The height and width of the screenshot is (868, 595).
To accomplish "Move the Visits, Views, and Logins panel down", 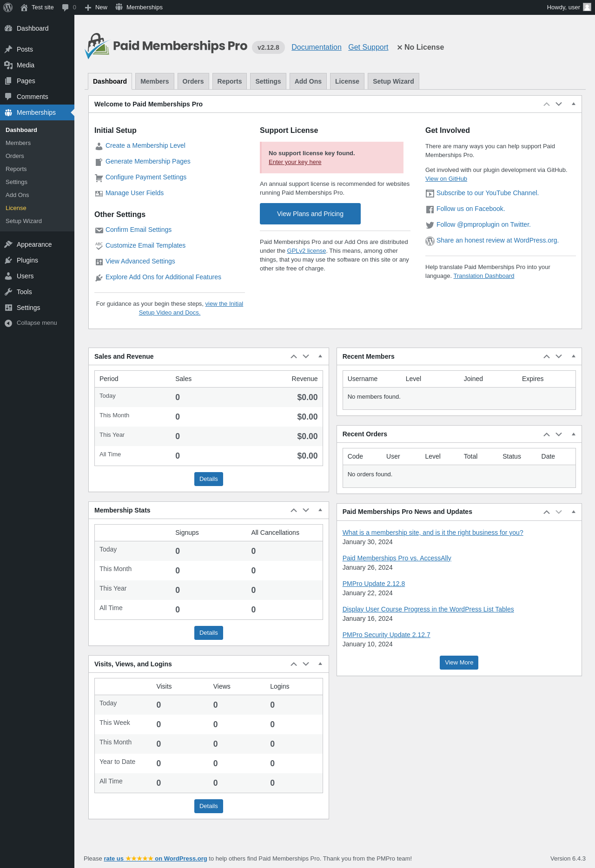I will click(x=306, y=664).
